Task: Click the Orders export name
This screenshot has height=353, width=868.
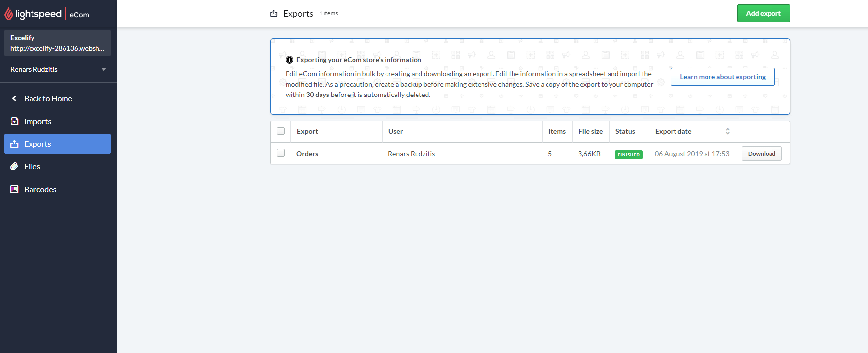Action: 307,154
